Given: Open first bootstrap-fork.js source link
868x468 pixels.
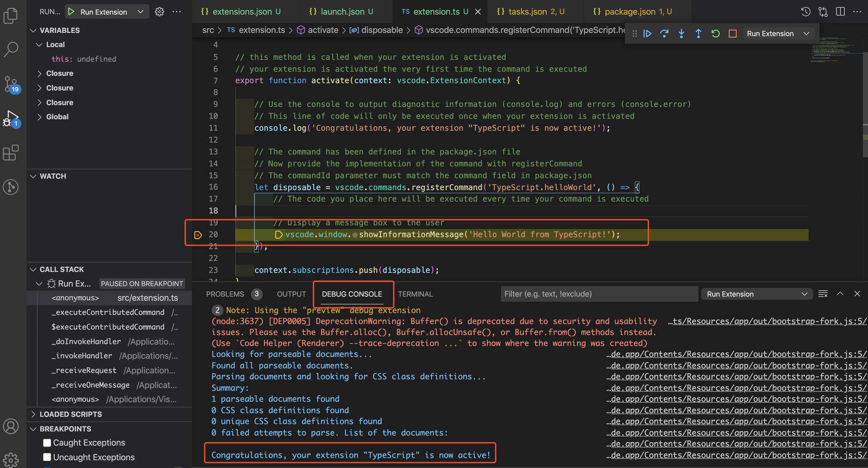Looking at the screenshot, I should [767, 321].
